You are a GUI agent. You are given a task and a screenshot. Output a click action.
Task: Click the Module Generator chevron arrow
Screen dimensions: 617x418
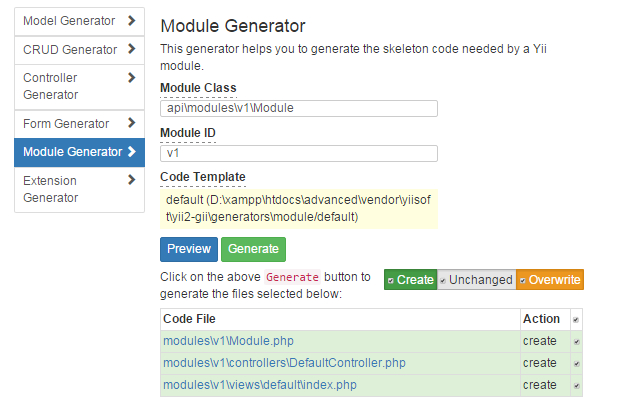pyautogui.click(x=133, y=152)
